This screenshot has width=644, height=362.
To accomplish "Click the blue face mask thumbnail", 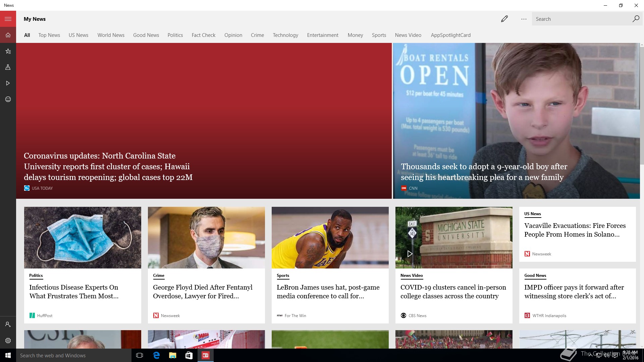I will pyautogui.click(x=83, y=238).
